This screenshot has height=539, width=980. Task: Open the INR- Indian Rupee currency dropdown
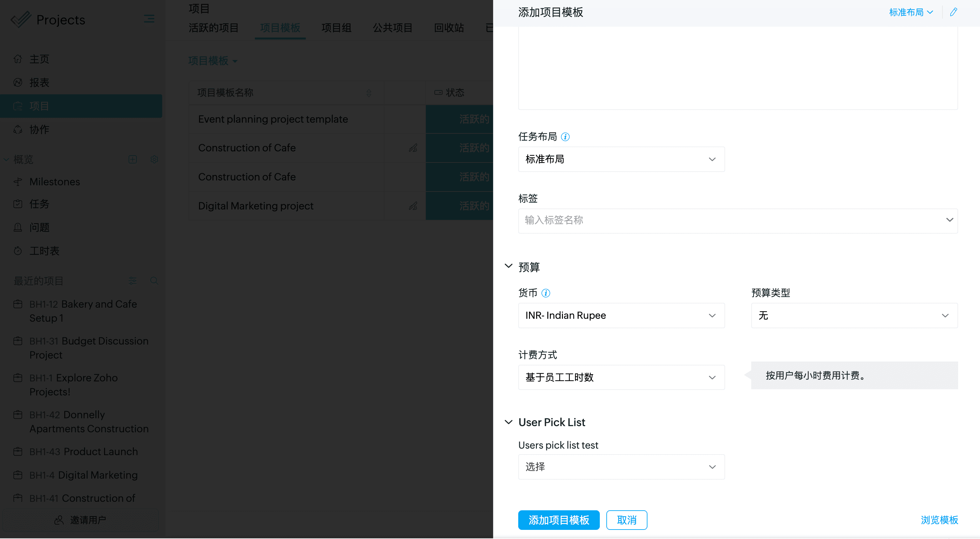(621, 316)
